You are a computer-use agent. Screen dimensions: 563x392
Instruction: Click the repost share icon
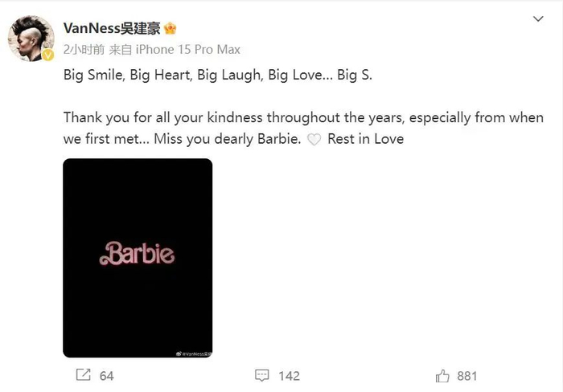point(82,375)
